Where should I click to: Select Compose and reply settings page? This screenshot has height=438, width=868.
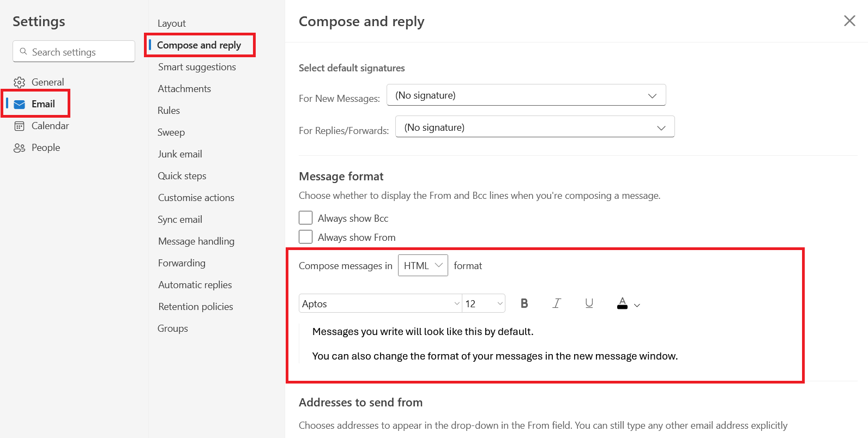(x=199, y=45)
